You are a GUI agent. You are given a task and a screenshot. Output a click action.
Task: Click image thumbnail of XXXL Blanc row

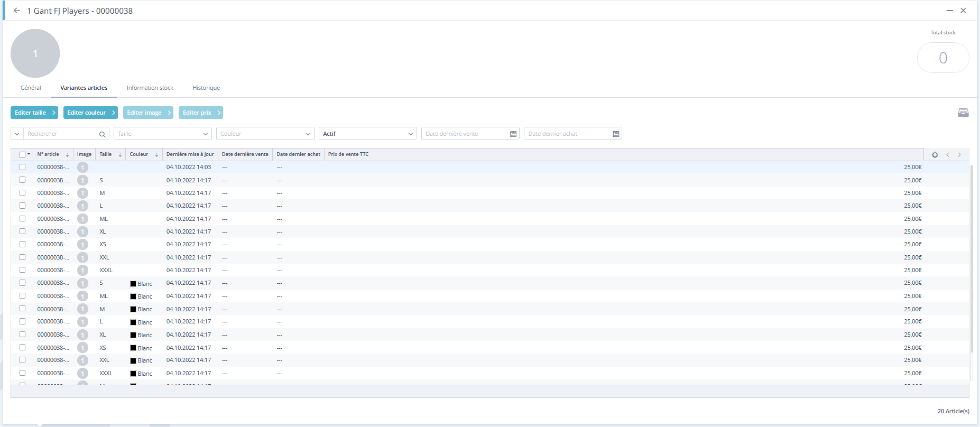(x=82, y=374)
